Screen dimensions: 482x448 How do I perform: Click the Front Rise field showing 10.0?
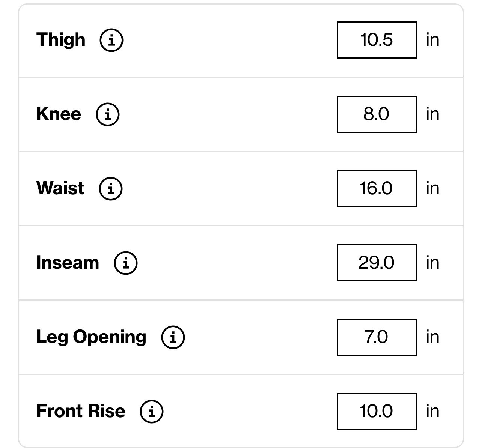376,411
